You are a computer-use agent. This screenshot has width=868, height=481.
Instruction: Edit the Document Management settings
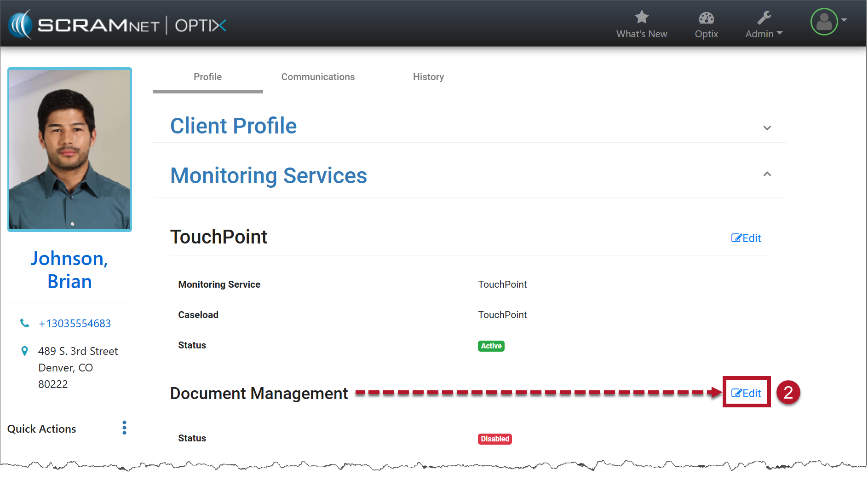click(x=746, y=393)
